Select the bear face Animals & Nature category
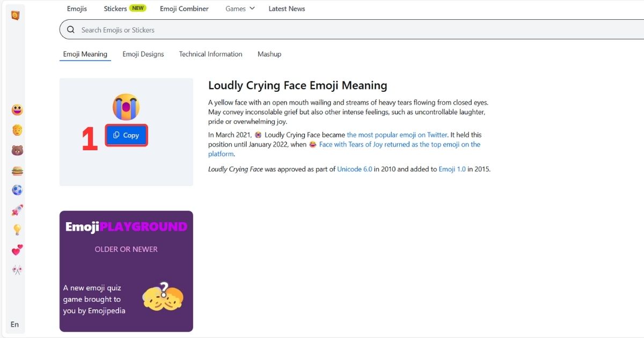The width and height of the screenshot is (644, 338). pyautogui.click(x=16, y=150)
